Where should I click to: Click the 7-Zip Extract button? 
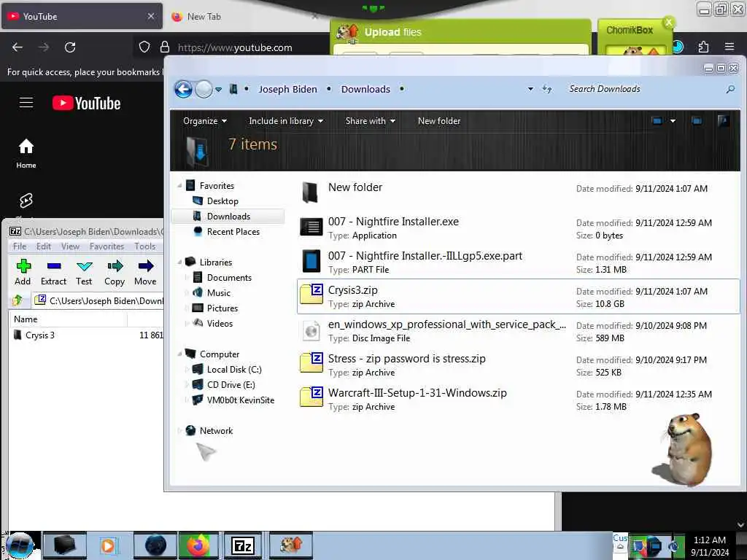tap(53, 273)
